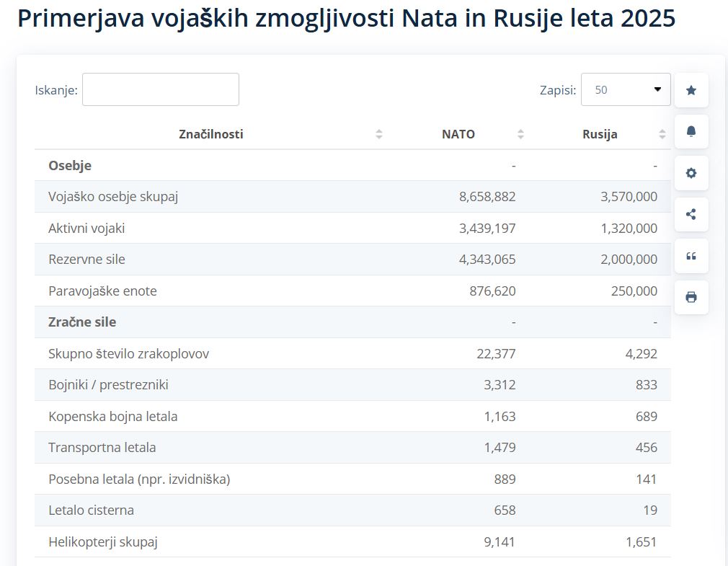Select Aktivni vojaki row label

click(x=86, y=229)
